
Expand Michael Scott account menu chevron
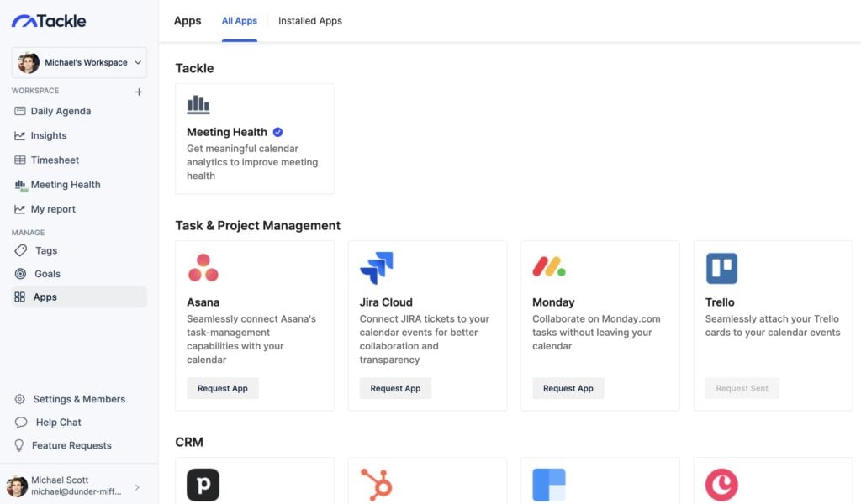(137, 487)
